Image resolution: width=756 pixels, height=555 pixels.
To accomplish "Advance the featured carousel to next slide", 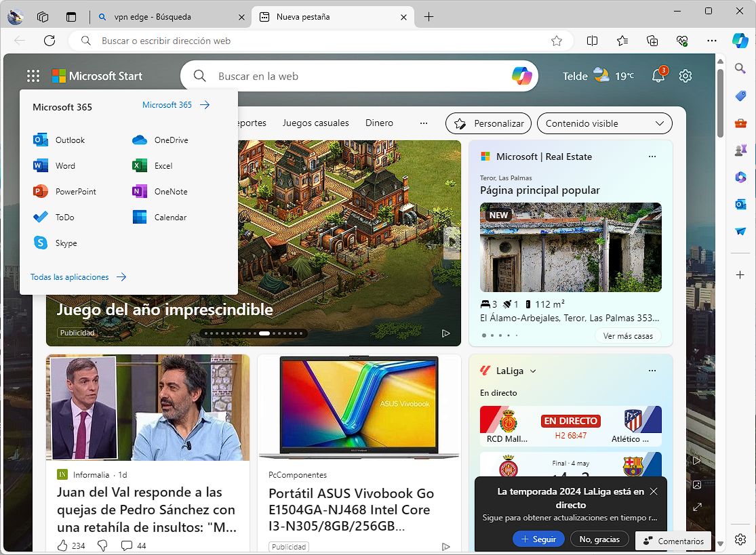I will tap(452, 243).
